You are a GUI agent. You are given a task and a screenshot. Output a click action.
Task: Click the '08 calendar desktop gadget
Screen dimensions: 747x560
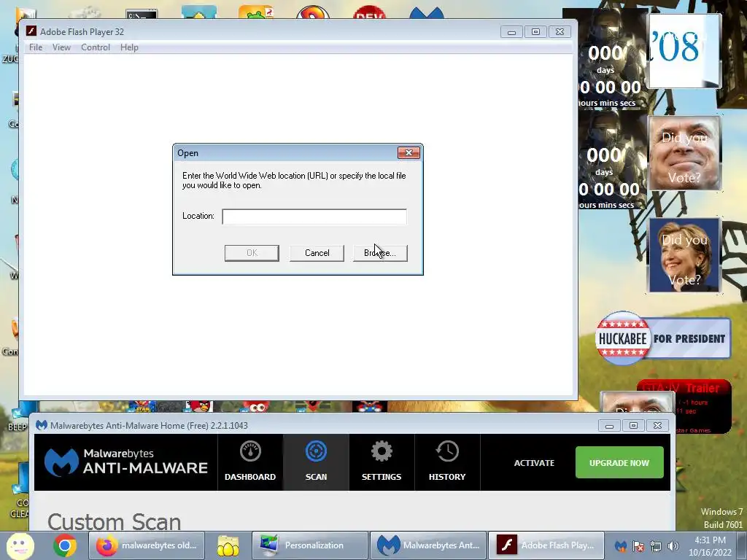[684, 51]
